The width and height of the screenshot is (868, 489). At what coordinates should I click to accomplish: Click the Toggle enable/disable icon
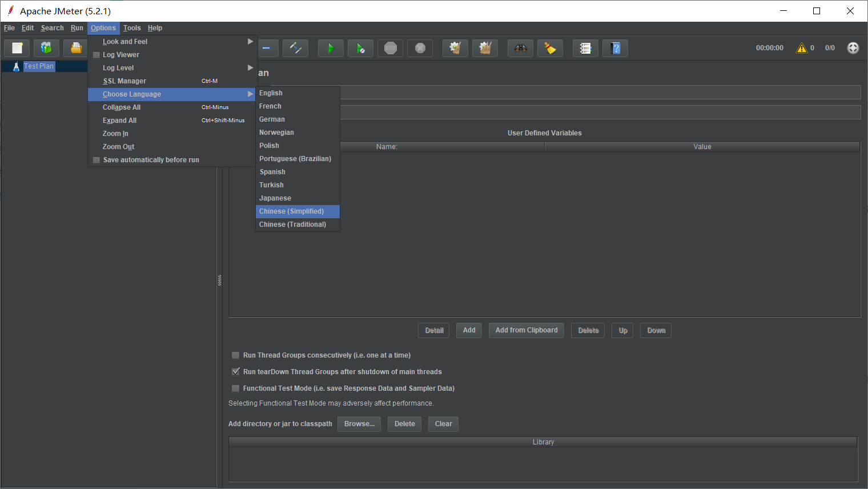tap(296, 48)
